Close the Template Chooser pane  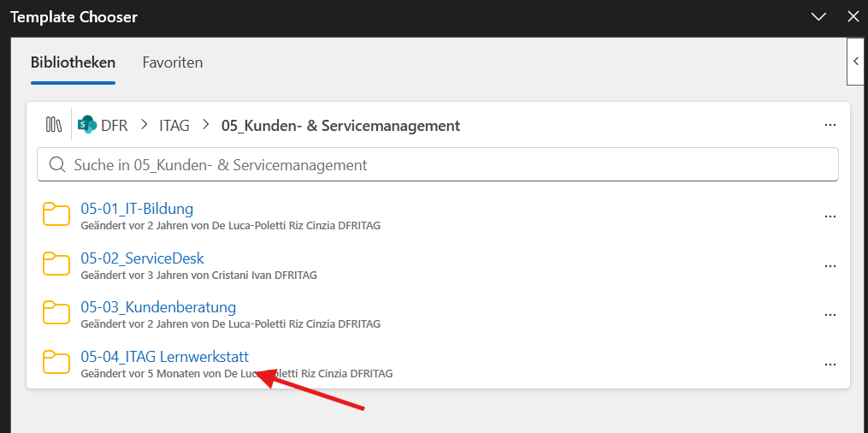[853, 16]
